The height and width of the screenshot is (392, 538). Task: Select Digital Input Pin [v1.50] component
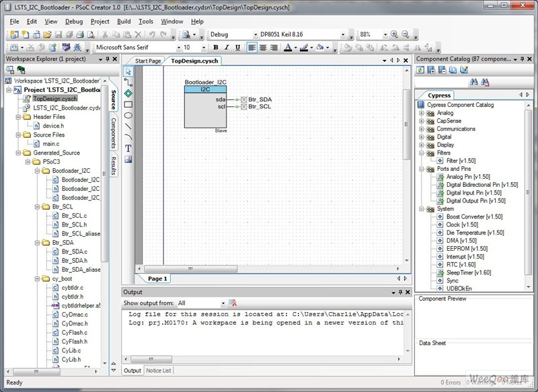pyautogui.click(x=474, y=193)
